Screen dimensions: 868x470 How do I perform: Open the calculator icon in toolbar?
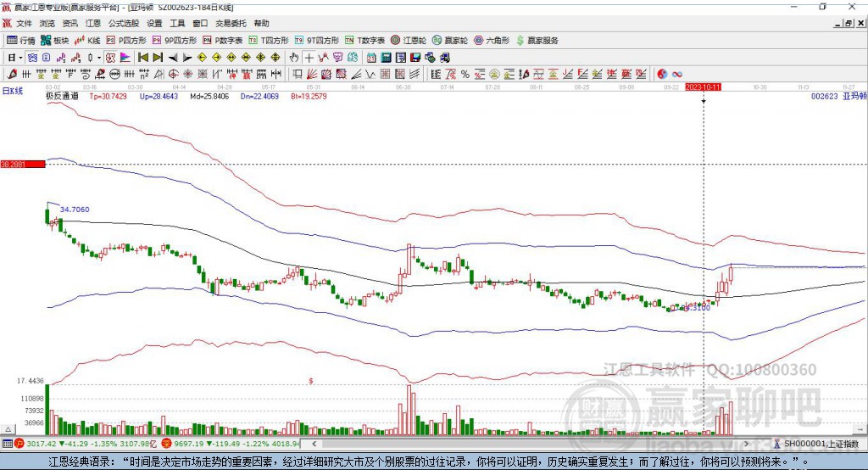(386, 58)
